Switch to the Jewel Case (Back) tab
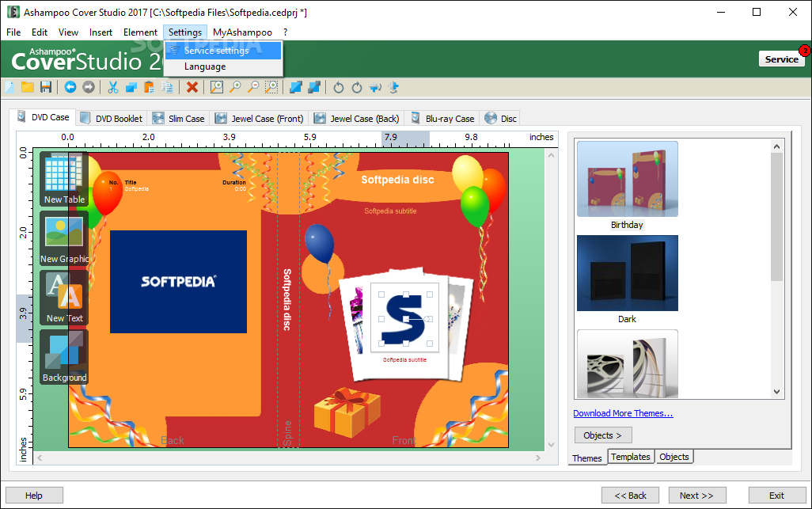 [357, 119]
